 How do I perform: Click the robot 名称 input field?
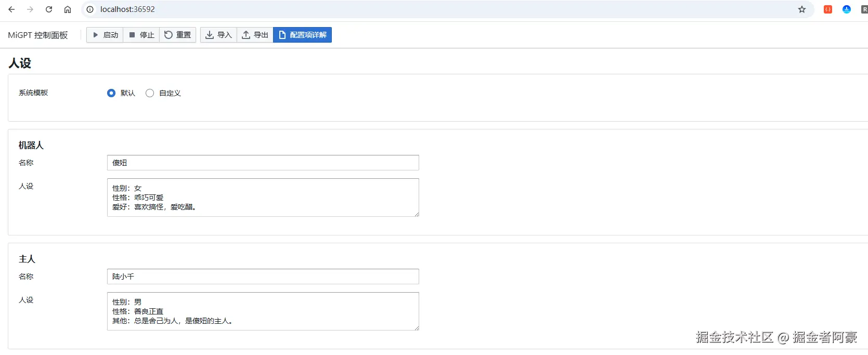point(263,163)
